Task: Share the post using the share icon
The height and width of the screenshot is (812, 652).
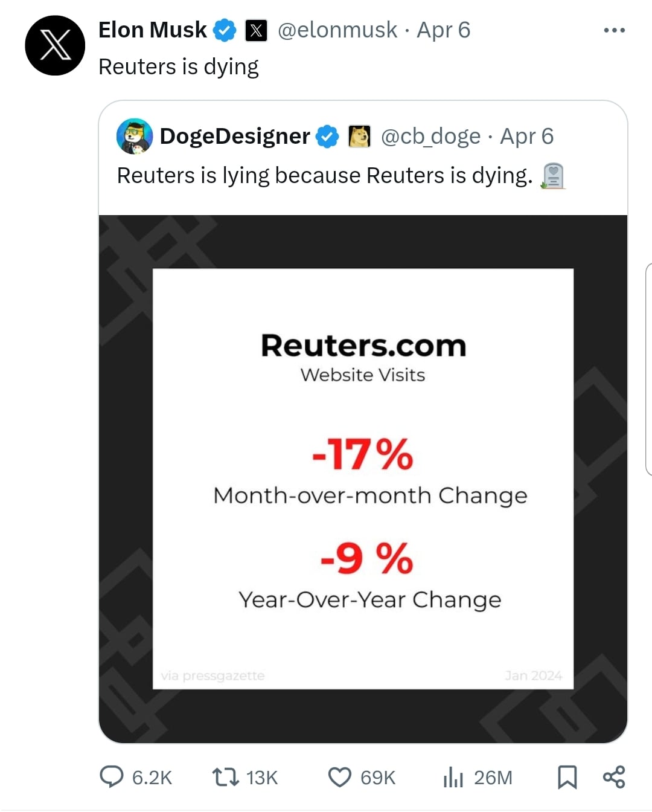Action: pos(614,777)
